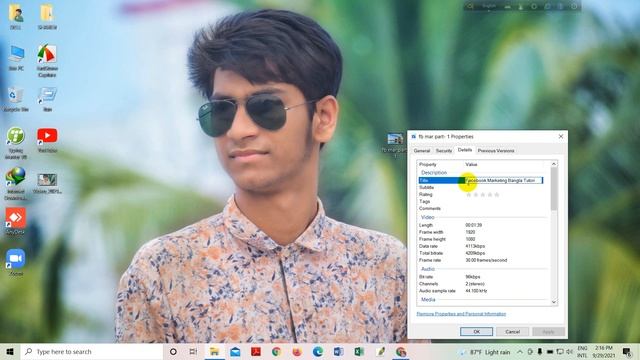Open the weather widget showing Light rain
This screenshot has height=360, width=640.
pyautogui.click(x=485, y=352)
